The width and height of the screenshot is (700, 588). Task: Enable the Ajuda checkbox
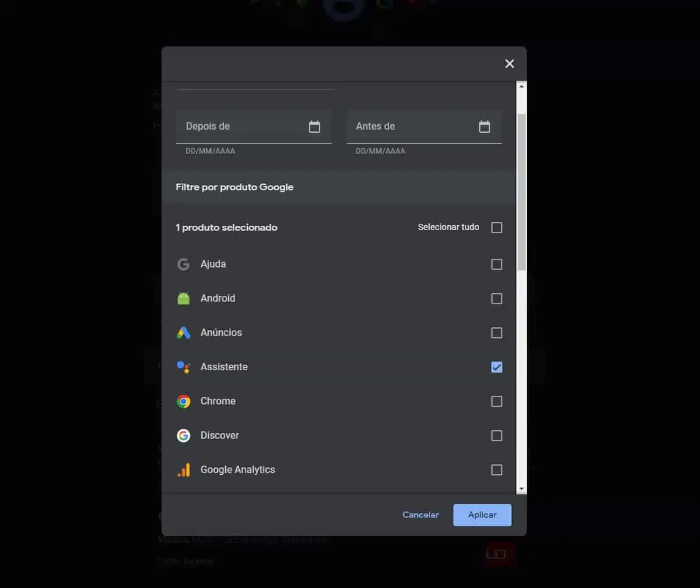point(496,264)
